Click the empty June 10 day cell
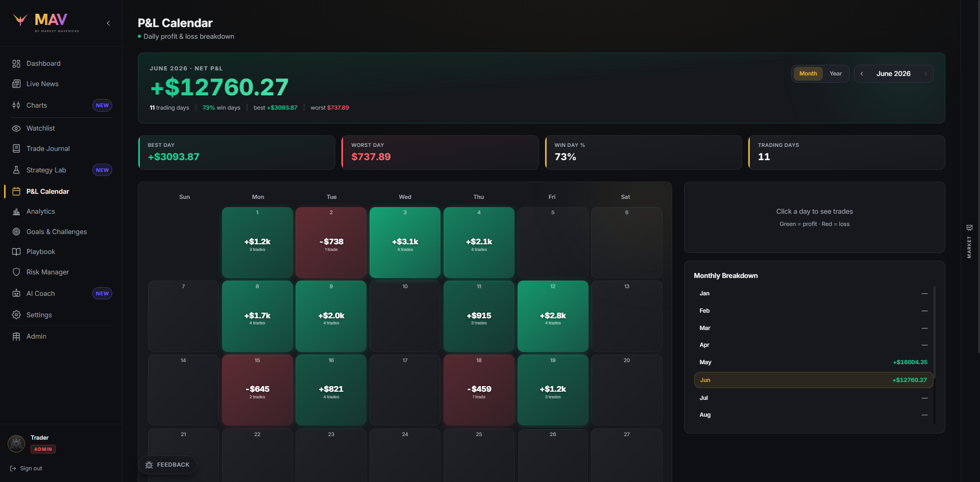 coord(405,316)
